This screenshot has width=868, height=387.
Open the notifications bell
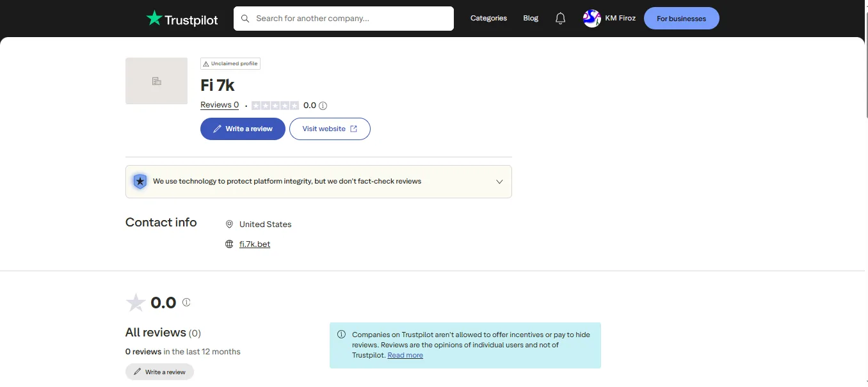(x=560, y=19)
